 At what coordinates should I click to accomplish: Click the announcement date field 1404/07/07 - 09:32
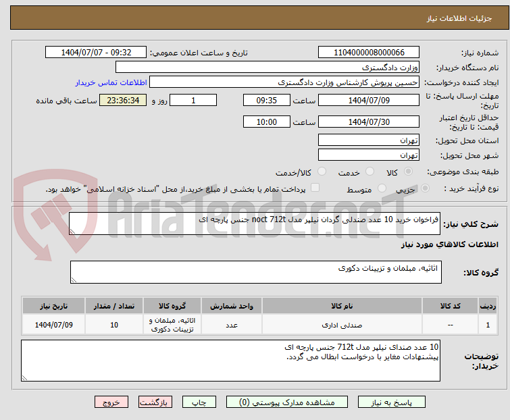(96, 53)
